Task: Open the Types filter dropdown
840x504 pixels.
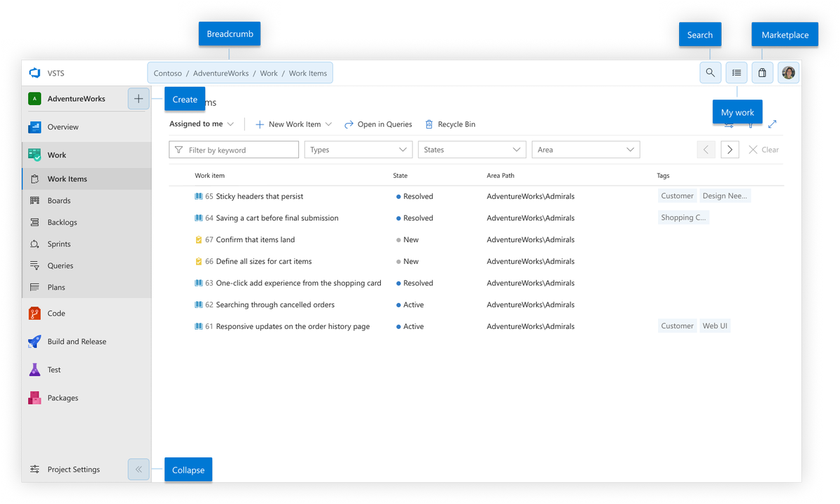Action: pos(358,150)
